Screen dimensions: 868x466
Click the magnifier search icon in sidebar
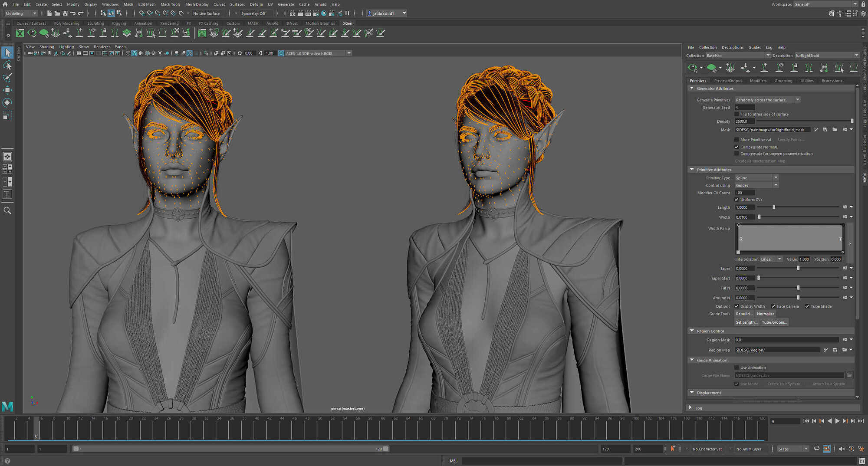[7, 210]
